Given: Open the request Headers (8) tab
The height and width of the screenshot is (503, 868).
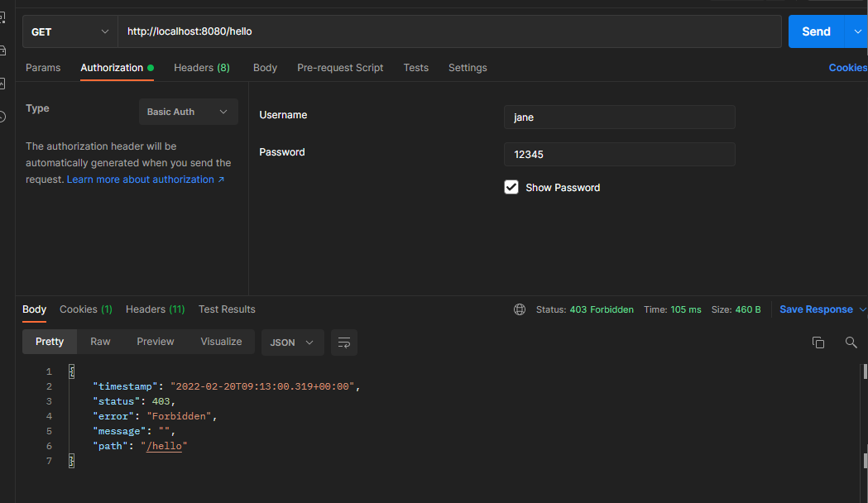Looking at the screenshot, I should click(202, 68).
